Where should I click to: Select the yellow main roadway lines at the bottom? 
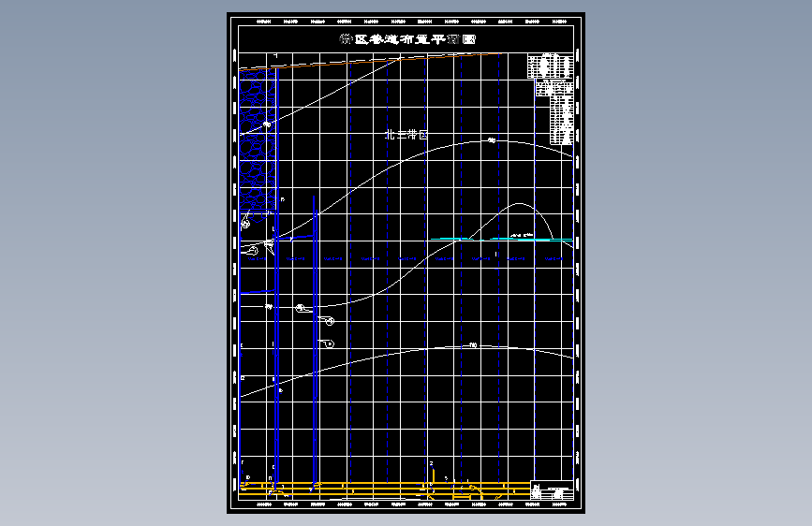coord(384,489)
